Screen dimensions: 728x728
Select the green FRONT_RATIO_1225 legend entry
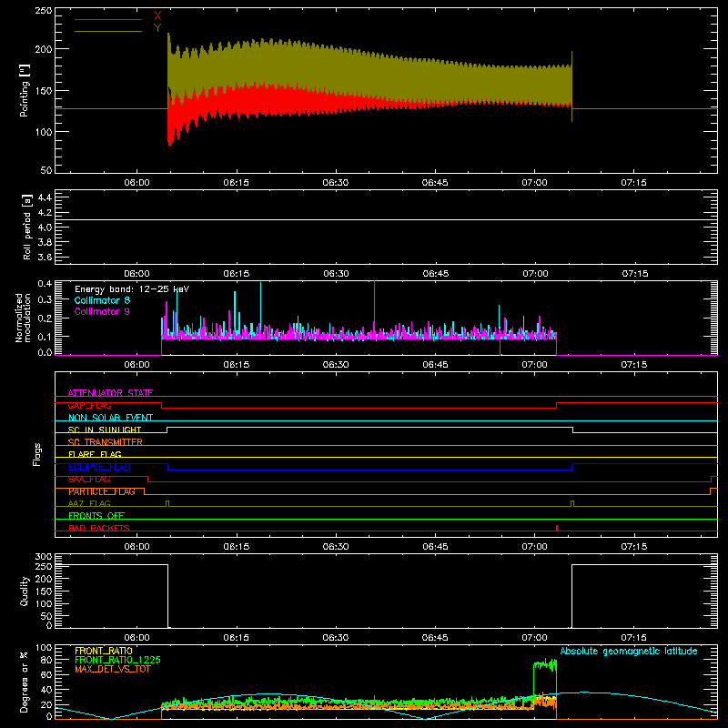point(118,660)
